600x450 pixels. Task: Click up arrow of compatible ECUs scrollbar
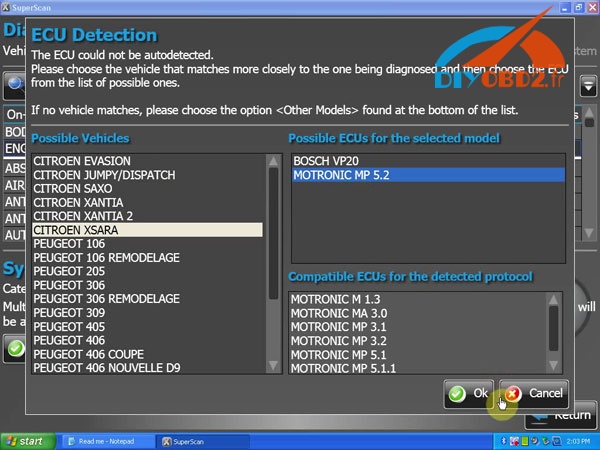(553, 300)
